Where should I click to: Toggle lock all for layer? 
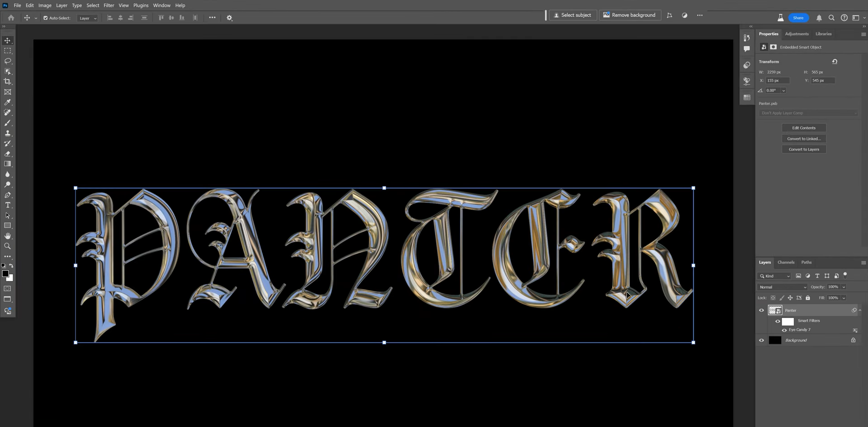(808, 298)
